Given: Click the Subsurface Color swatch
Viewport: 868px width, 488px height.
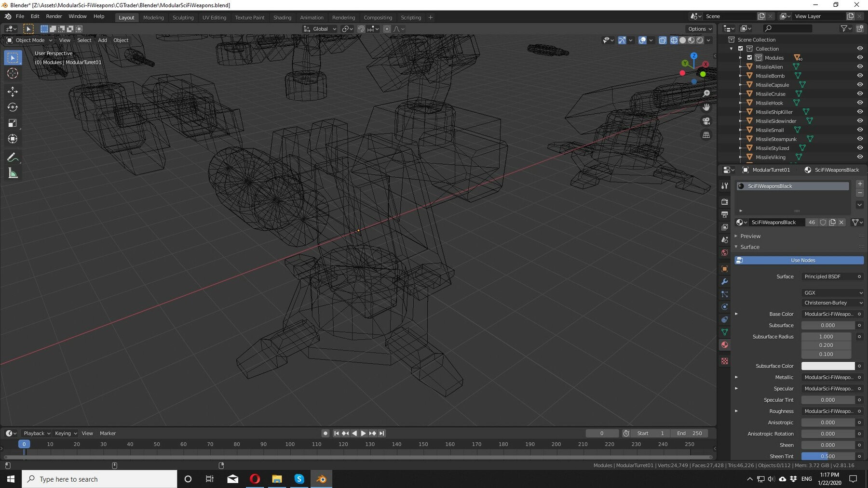Looking at the screenshot, I should [827, 366].
